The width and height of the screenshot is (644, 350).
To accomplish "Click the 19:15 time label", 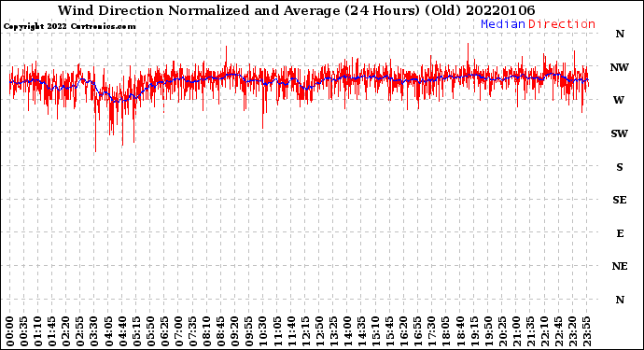I will pos(474,331).
